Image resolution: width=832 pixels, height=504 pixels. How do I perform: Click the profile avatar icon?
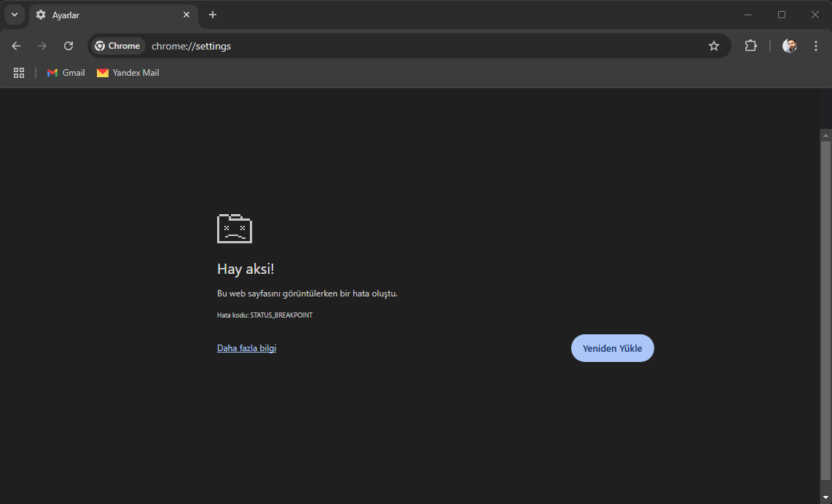(x=790, y=45)
